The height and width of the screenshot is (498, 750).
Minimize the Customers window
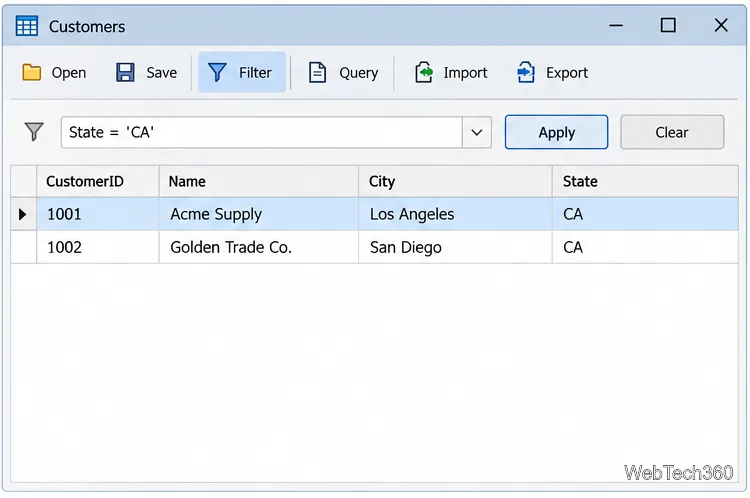(x=616, y=25)
